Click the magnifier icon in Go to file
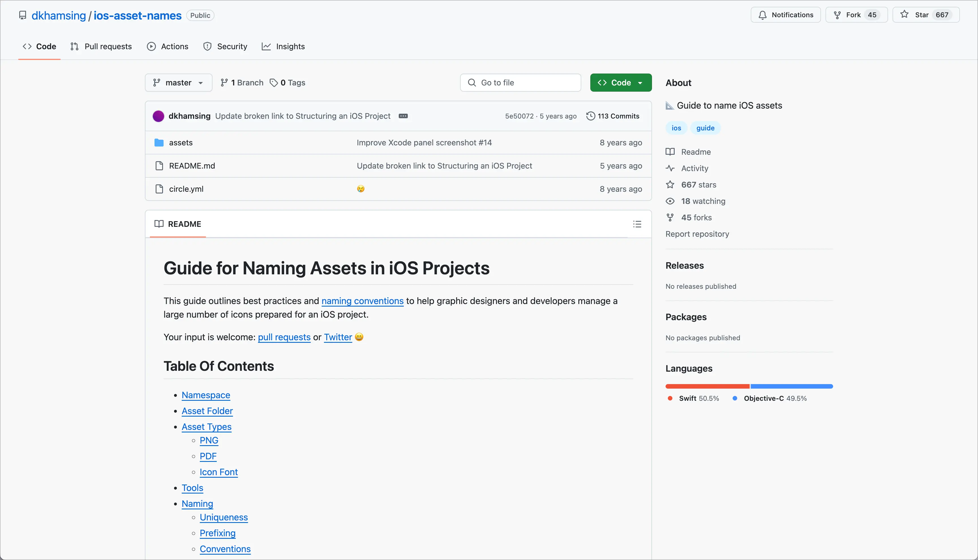Viewport: 978px width, 560px height. tap(472, 82)
